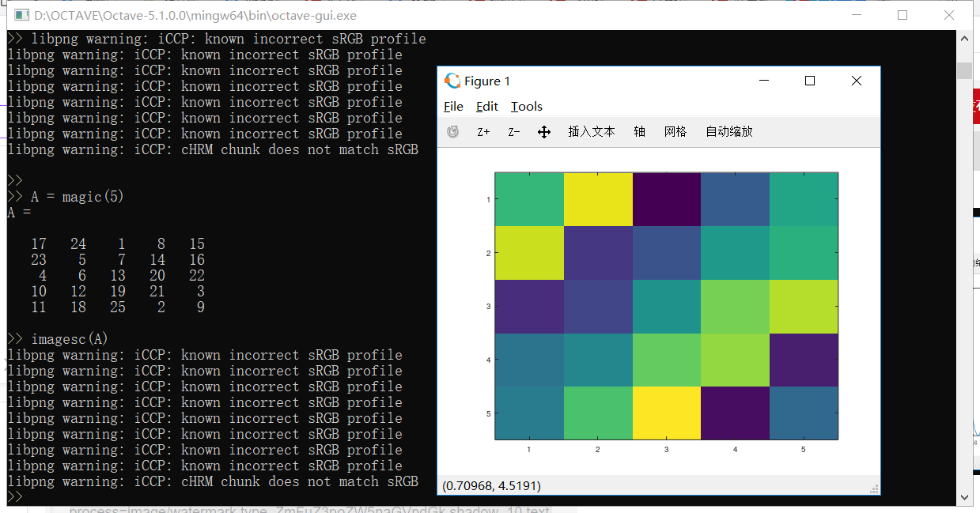This screenshot has width=980, height=513.
Task: Click the console title path text
Action: [x=195, y=15]
